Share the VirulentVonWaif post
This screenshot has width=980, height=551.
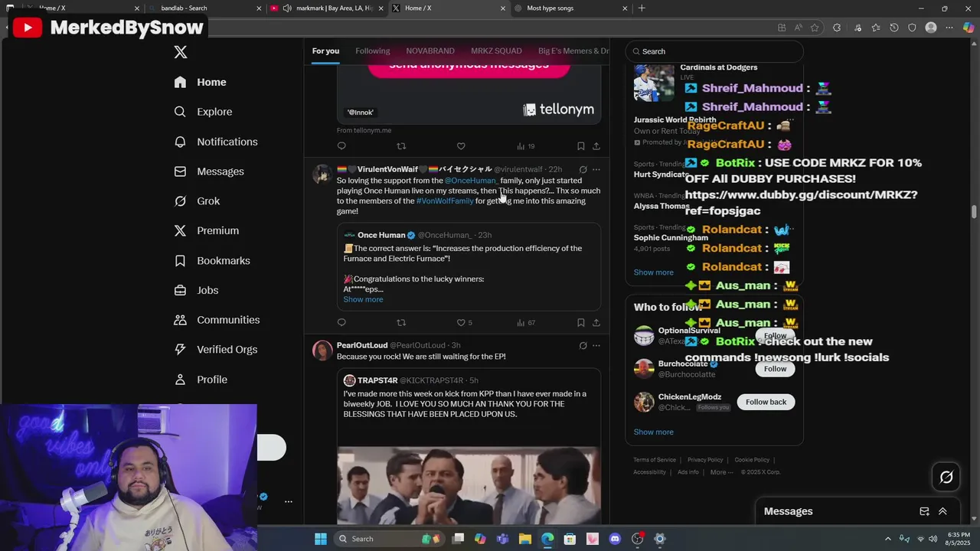[596, 323]
